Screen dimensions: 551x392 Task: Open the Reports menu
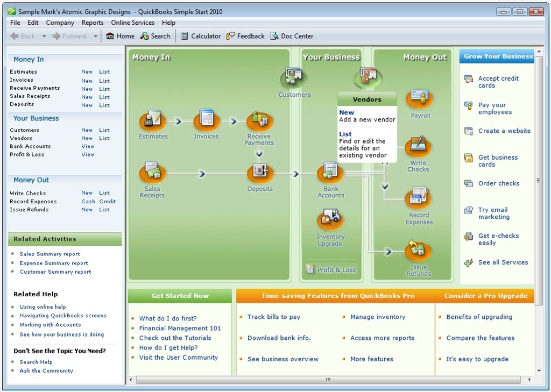[x=93, y=23]
